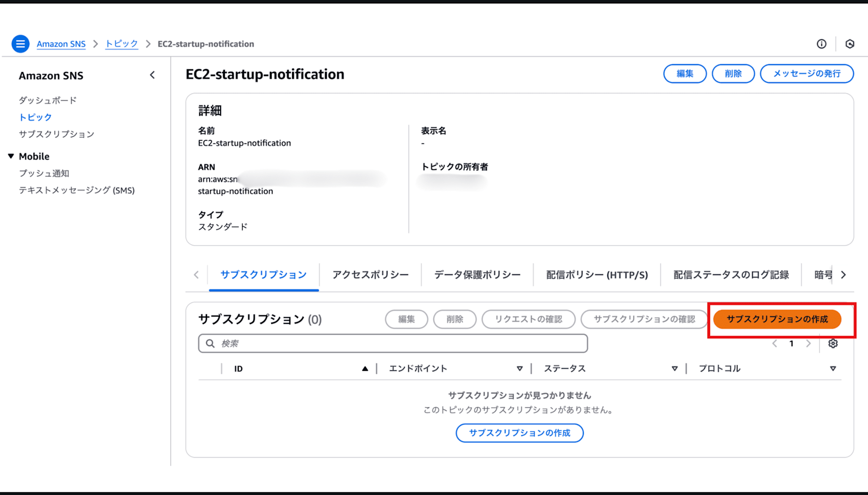Click orange サブスクリプションの作成 button
The image size is (868, 495).
777,319
